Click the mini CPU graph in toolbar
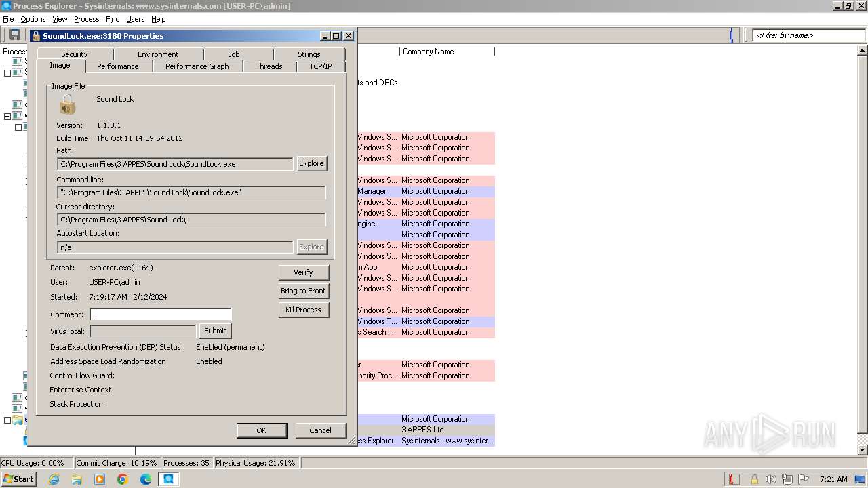The width and height of the screenshot is (868, 488). [x=731, y=35]
